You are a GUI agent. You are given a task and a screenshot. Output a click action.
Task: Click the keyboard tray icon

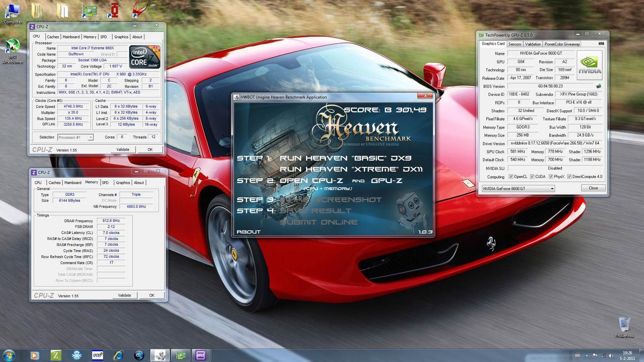[578, 356]
